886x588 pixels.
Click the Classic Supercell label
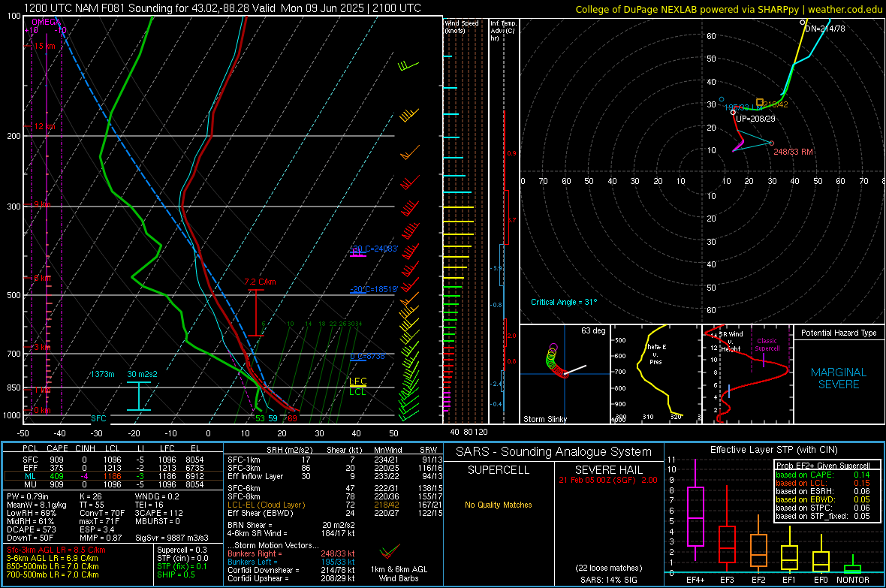pos(767,345)
